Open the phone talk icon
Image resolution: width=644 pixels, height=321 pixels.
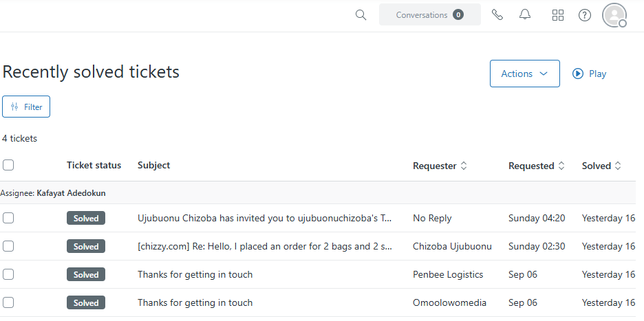tap(497, 14)
